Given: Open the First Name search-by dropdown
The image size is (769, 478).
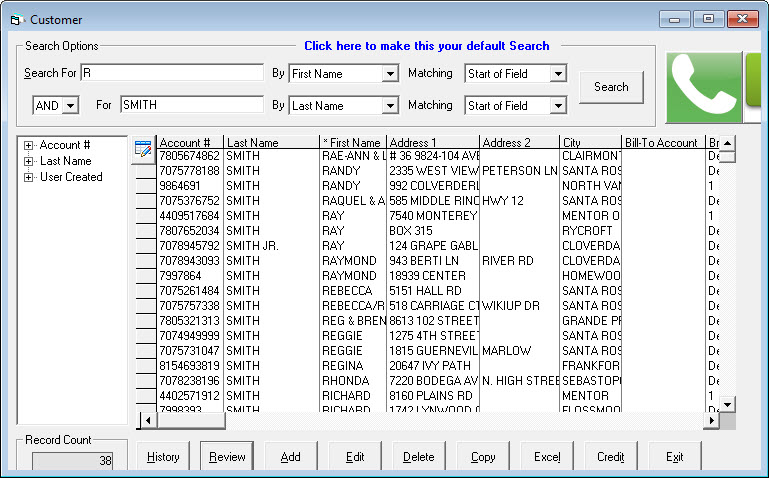Looking at the screenshot, I should [x=390, y=74].
